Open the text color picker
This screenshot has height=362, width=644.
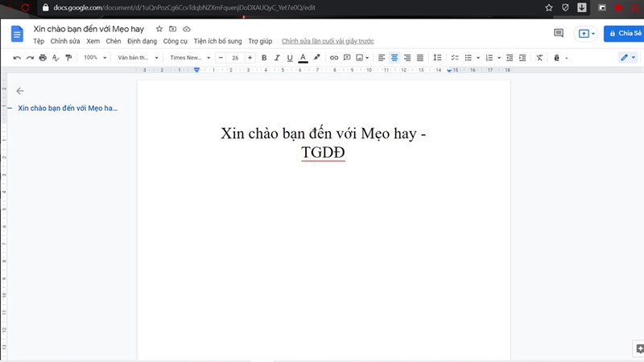pos(303,58)
